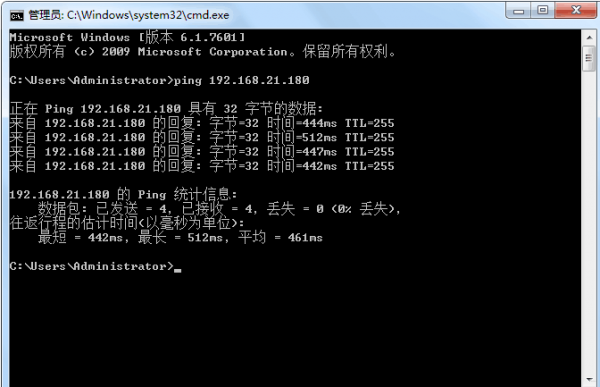This screenshot has width=600, height=387.
Task: Click the 平均 = 461ms summary line
Action: tap(180, 238)
